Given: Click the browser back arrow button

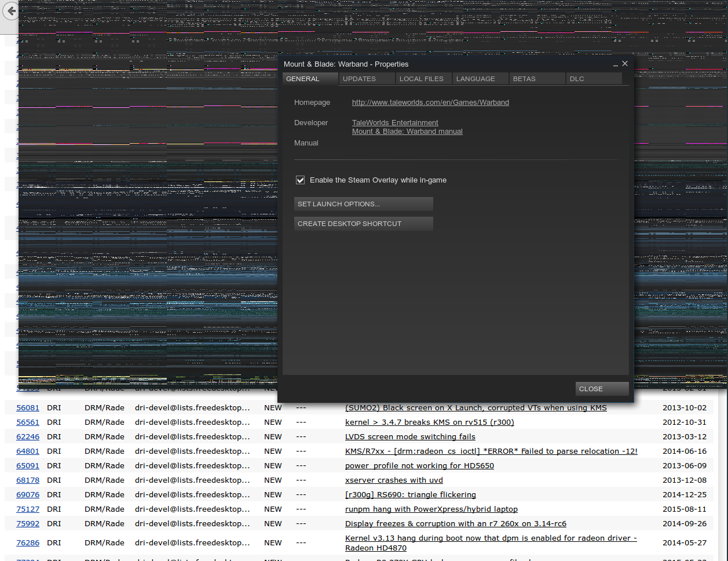Looking at the screenshot, I should 11,11.
